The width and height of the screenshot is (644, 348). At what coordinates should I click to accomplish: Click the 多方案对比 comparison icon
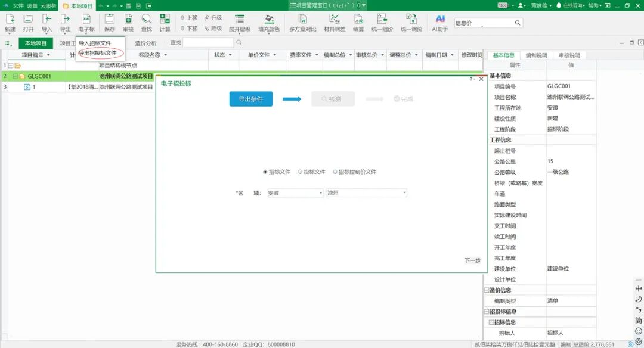[303, 23]
